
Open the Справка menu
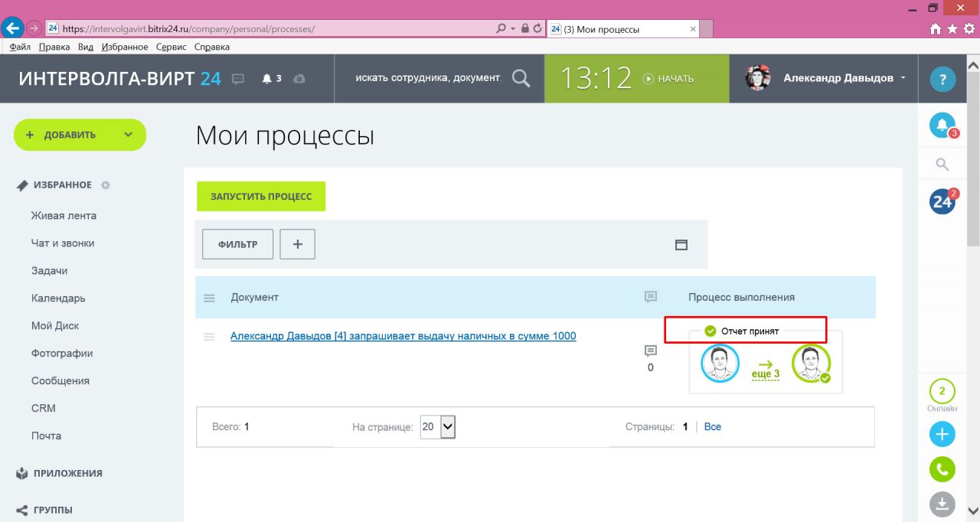click(212, 47)
